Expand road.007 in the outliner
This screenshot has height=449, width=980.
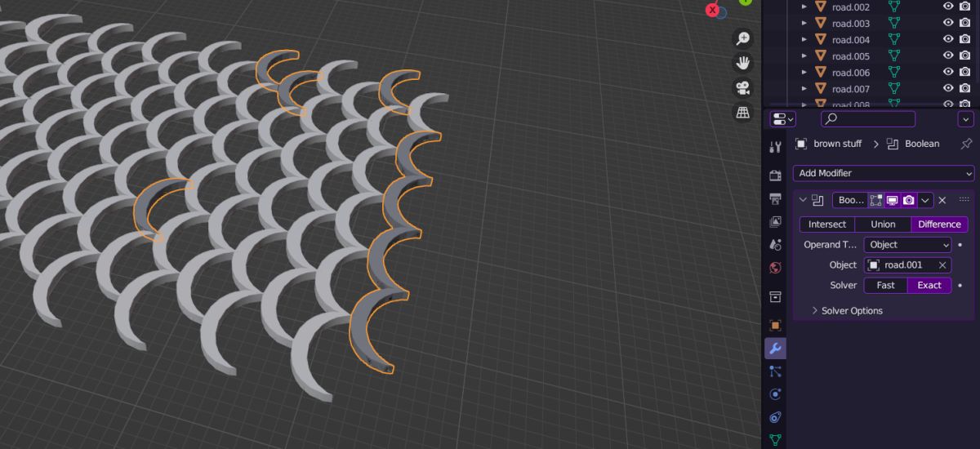(x=804, y=88)
